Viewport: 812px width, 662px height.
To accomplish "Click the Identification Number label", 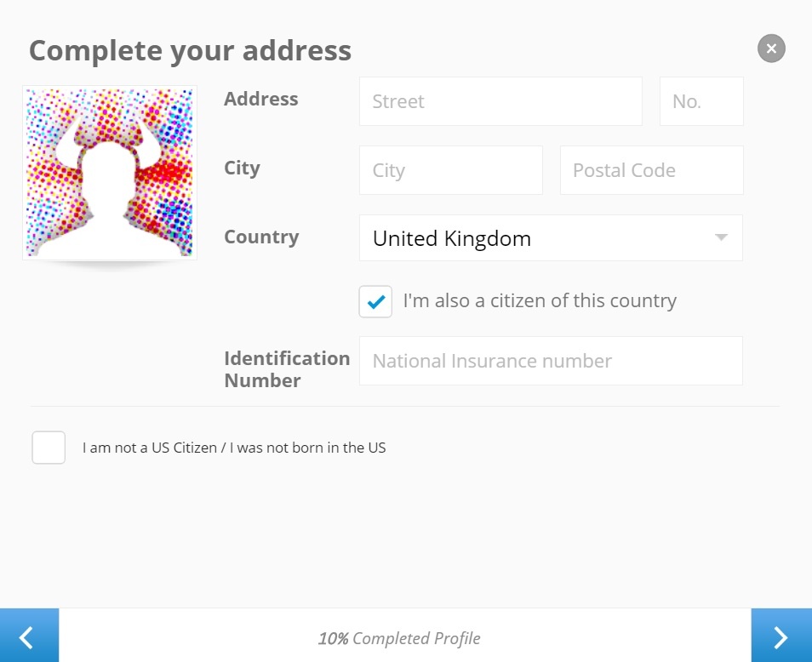I will click(x=286, y=369).
